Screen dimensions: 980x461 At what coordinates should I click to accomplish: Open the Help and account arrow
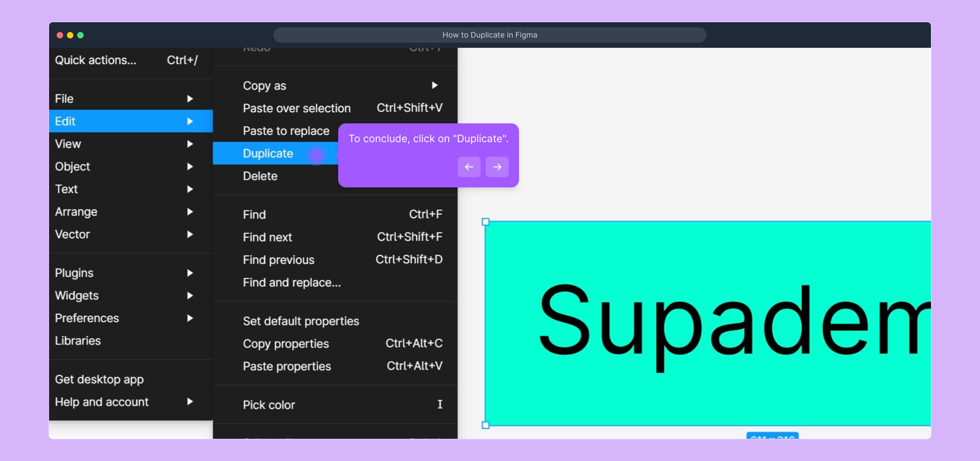(190, 402)
